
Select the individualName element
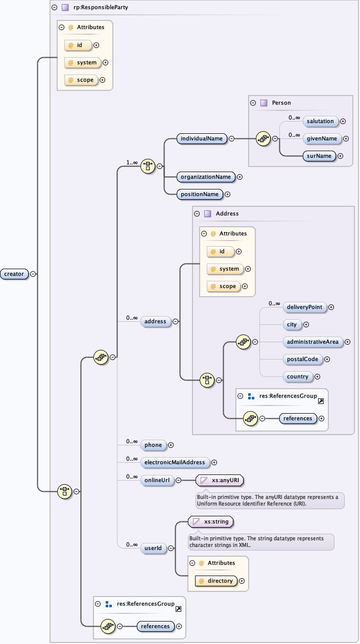[201, 138]
